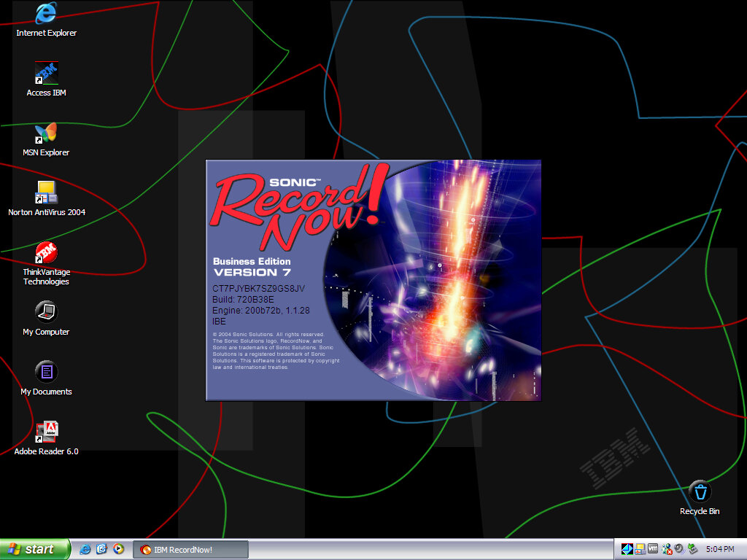Launch Windows Media Player from Quick Launch
The width and height of the screenshot is (747, 560).
click(118, 549)
